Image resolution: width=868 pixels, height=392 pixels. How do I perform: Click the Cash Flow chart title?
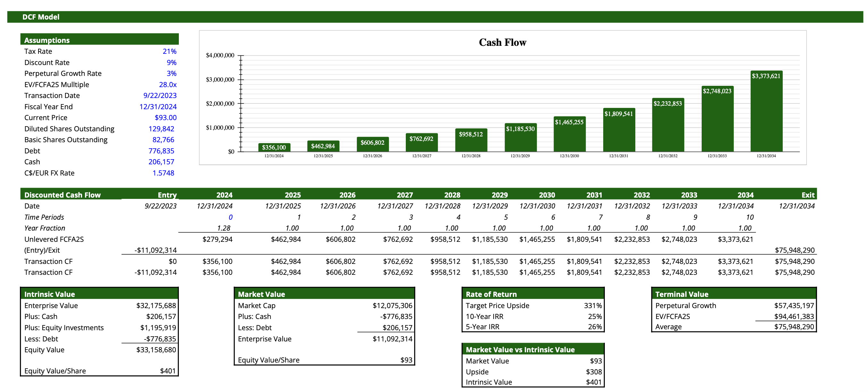point(502,42)
